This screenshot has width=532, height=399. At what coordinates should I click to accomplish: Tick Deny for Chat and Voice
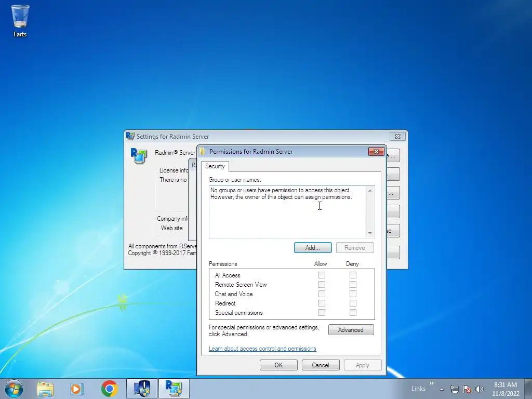pos(353,294)
